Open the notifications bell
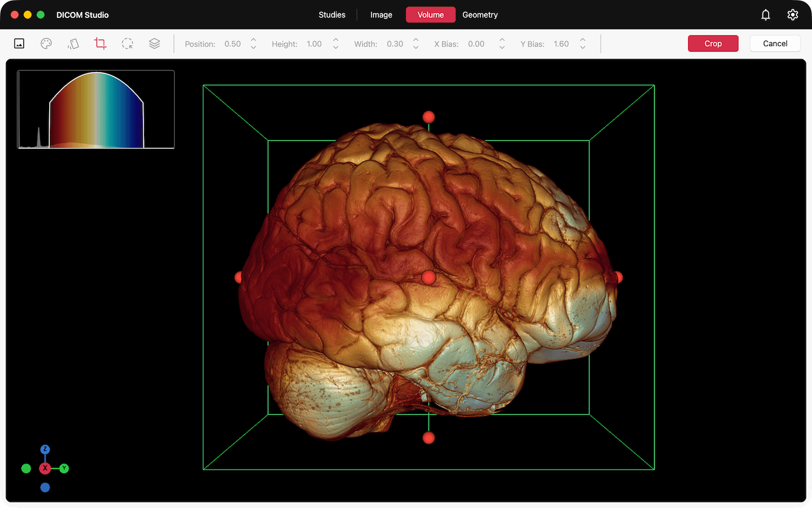 coord(765,15)
